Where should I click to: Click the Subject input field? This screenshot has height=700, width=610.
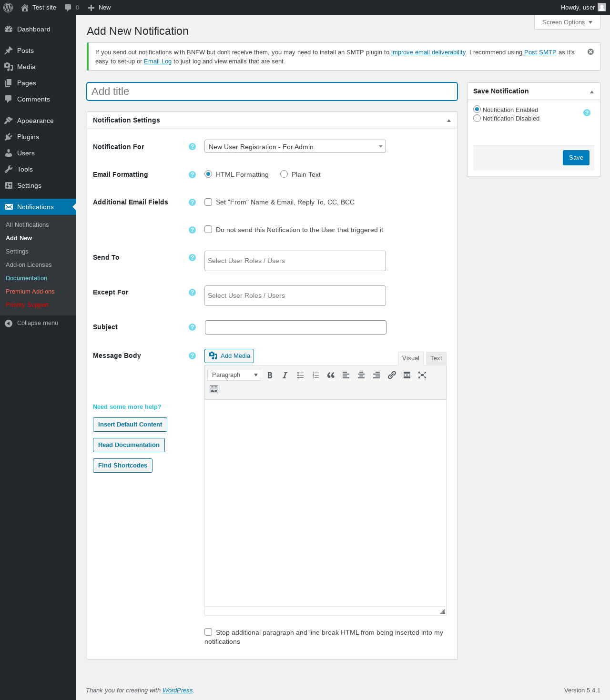(x=295, y=327)
